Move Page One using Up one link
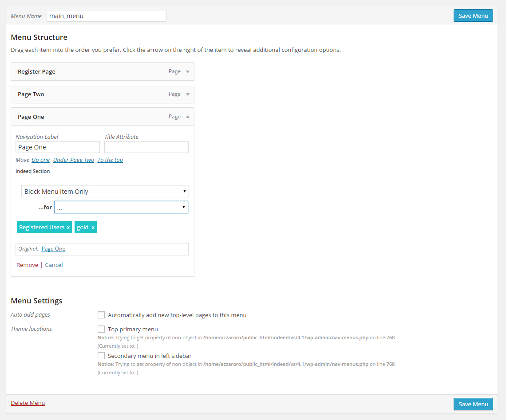 pos(40,160)
